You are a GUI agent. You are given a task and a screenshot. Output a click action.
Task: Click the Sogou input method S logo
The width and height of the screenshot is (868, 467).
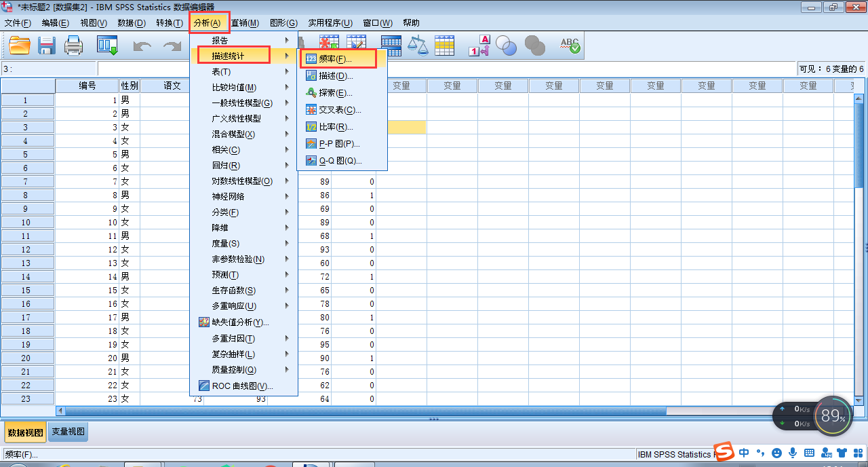[x=724, y=451]
